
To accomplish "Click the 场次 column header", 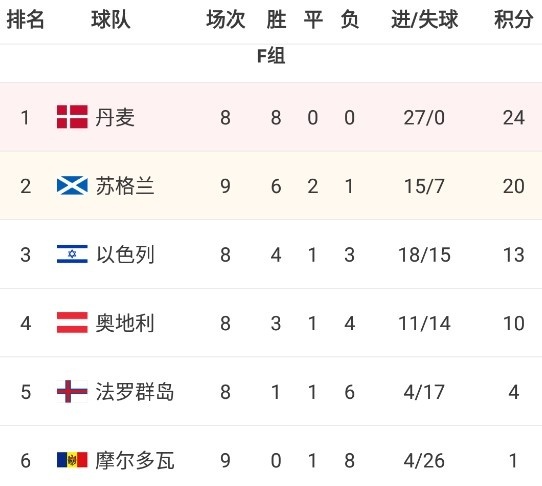I will pos(226,19).
